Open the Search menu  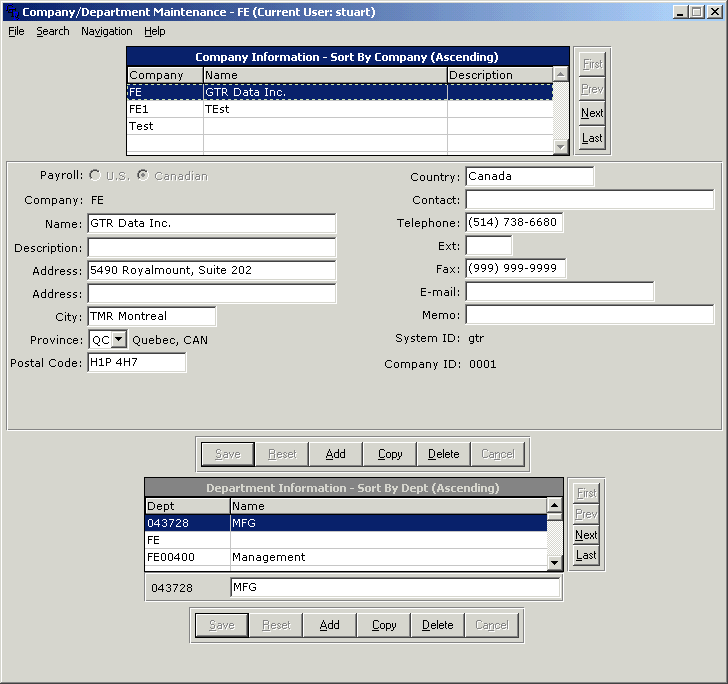[x=53, y=31]
